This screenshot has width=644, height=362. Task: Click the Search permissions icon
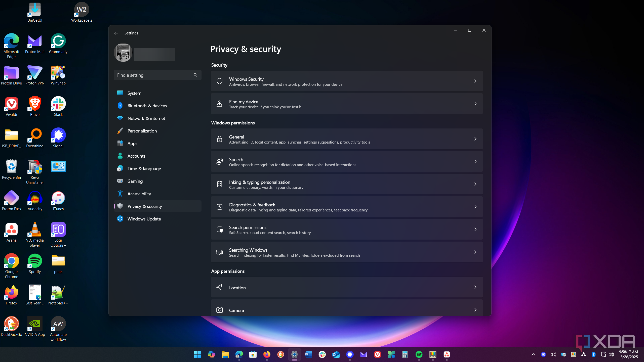click(220, 229)
